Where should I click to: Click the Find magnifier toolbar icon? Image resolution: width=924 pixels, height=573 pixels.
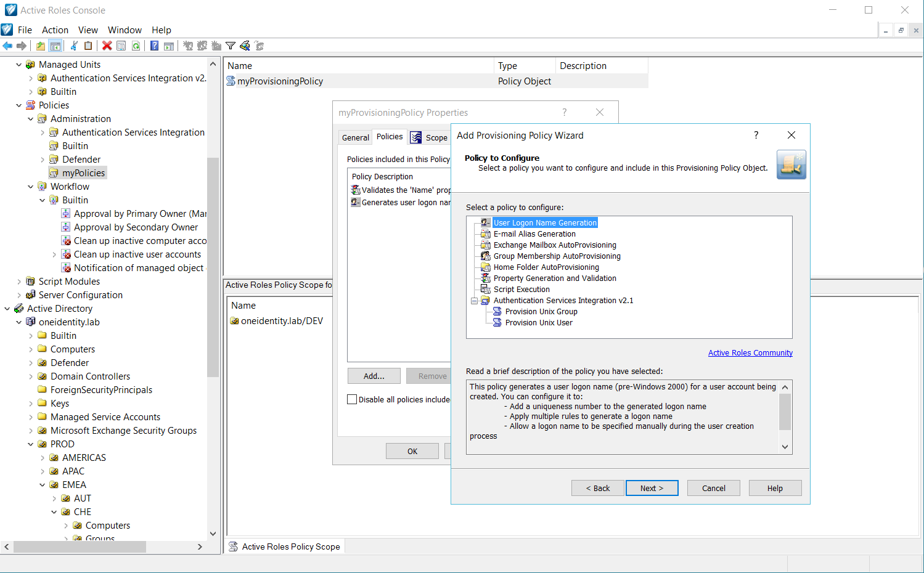(x=245, y=46)
